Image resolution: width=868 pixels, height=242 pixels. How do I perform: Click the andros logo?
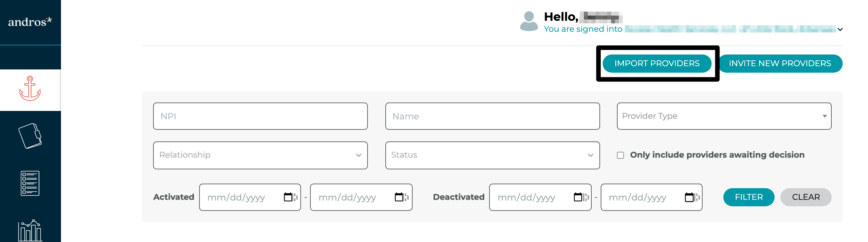coord(30,22)
